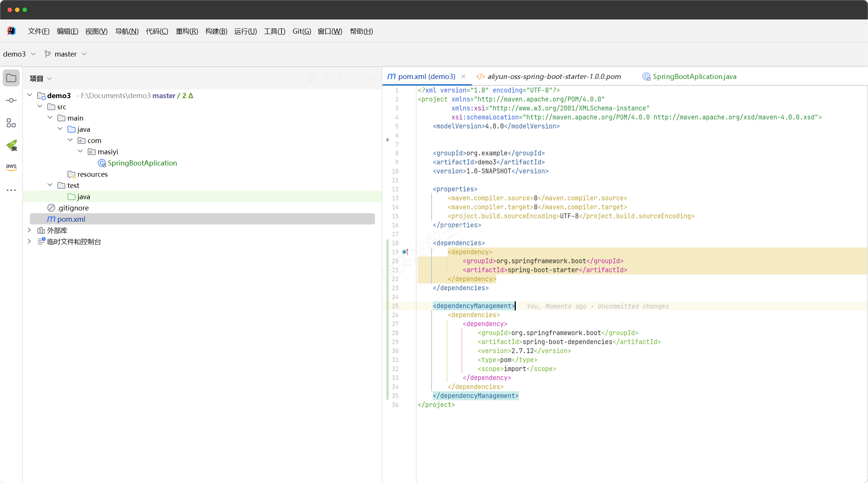868x483 pixels.
Task: Click the More tool windows ellipsis icon
Action: pyautogui.click(x=11, y=190)
